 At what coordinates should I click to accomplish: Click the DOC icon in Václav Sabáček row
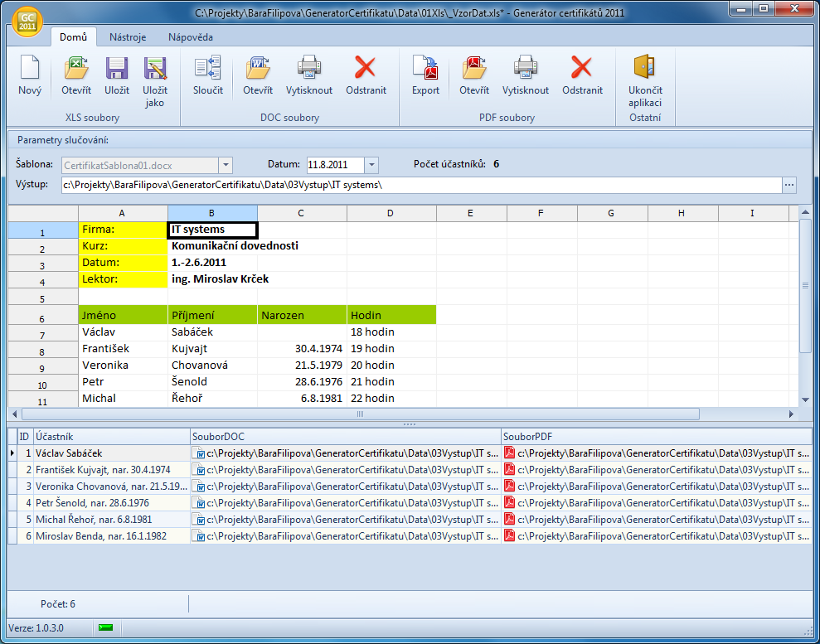click(198, 453)
